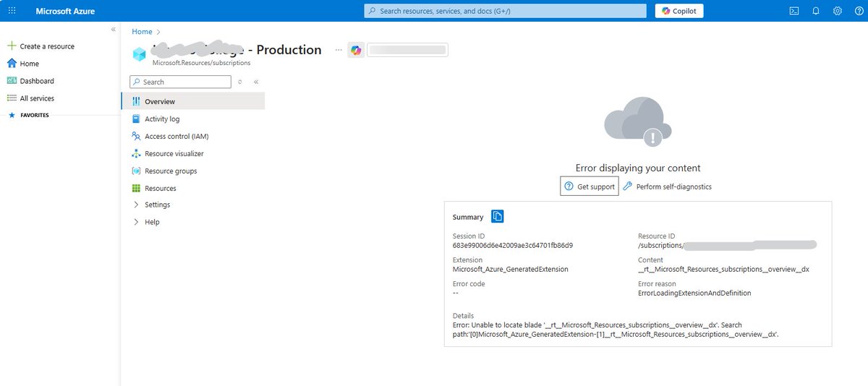Screen dimensions: 868x386
Task: Click the ErrorLoadingExtensionAndDefinition text
Action: [x=694, y=293]
